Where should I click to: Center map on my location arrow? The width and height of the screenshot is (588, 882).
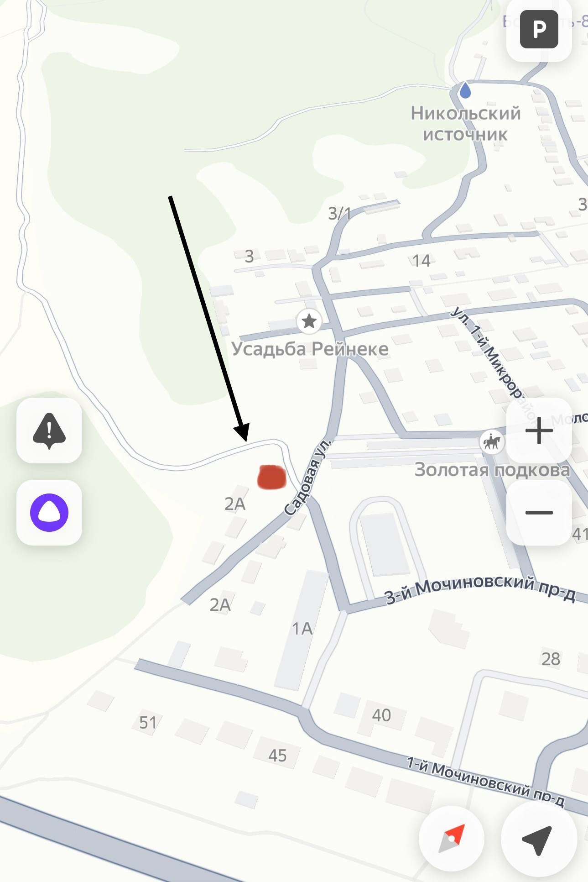(539, 839)
